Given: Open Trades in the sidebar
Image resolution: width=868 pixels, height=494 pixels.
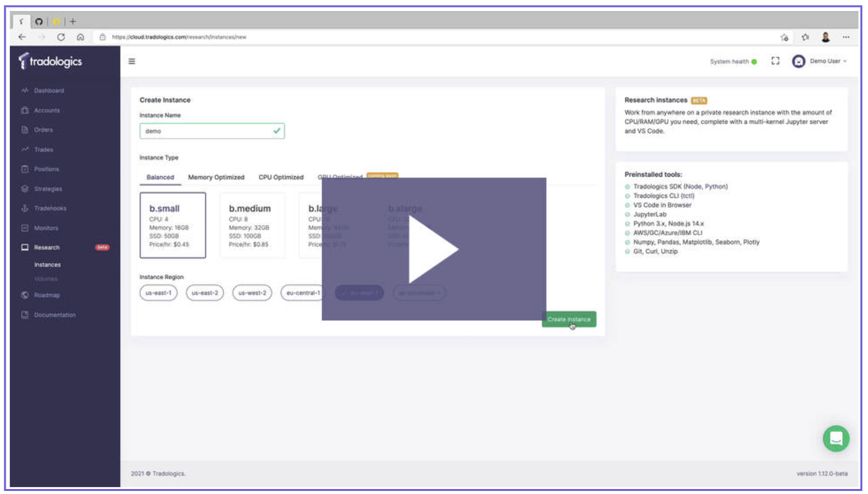Looking at the screenshot, I should [44, 150].
